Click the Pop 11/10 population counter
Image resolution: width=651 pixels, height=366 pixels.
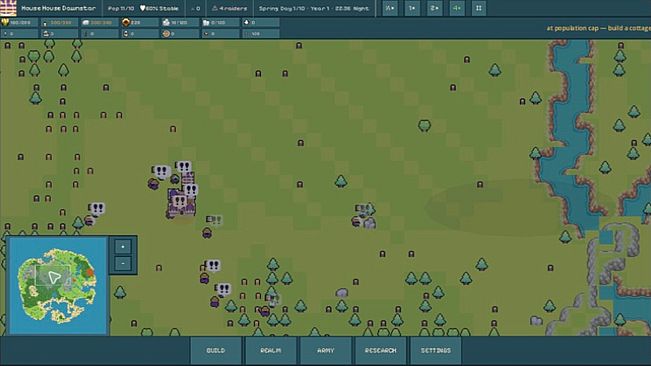pos(121,8)
